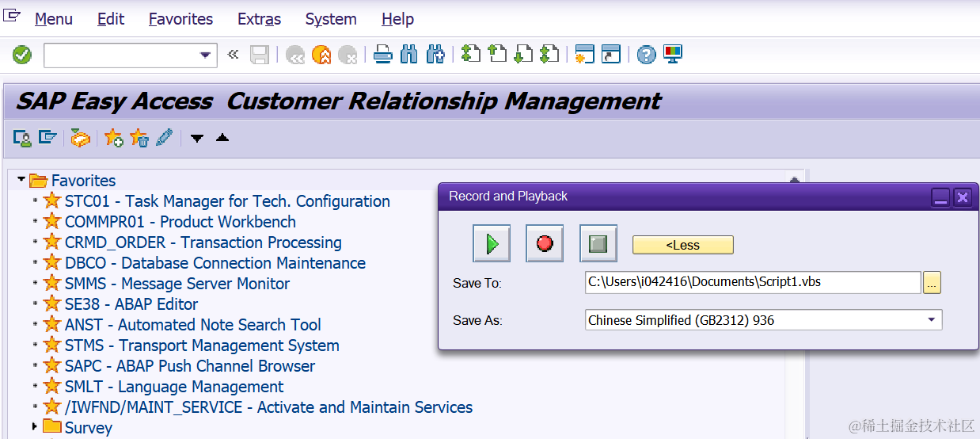
Task: Open the Favorites menu in menu bar
Action: (180, 19)
